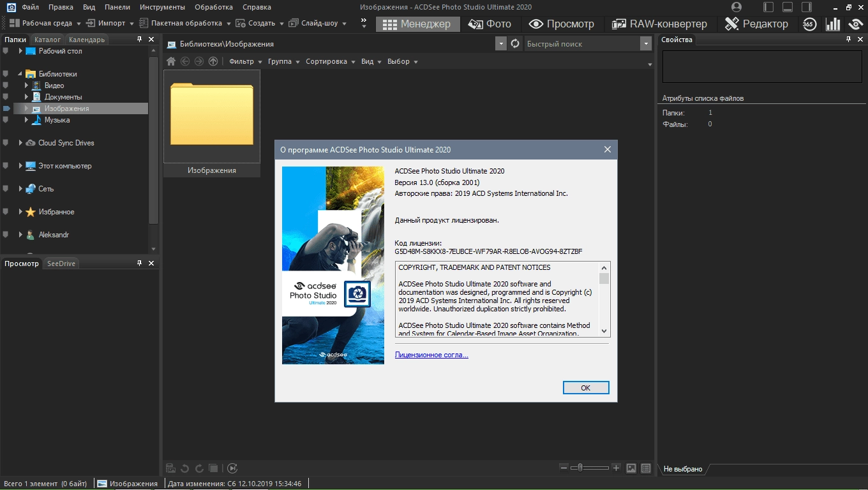Open the user account profile icon

click(x=737, y=7)
